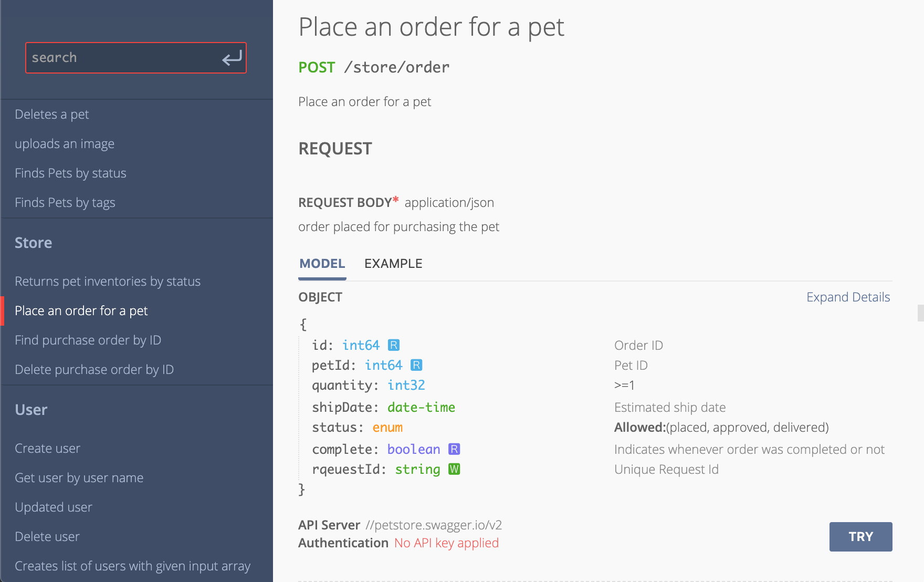The image size is (924, 582).
Task: Open the 'Create user' endpoint
Action: pos(47,449)
